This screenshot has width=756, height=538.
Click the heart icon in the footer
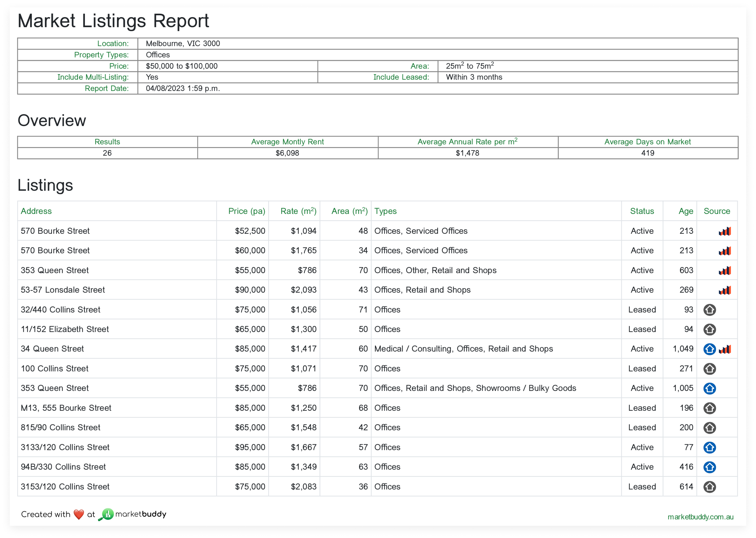pyautogui.click(x=79, y=514)
